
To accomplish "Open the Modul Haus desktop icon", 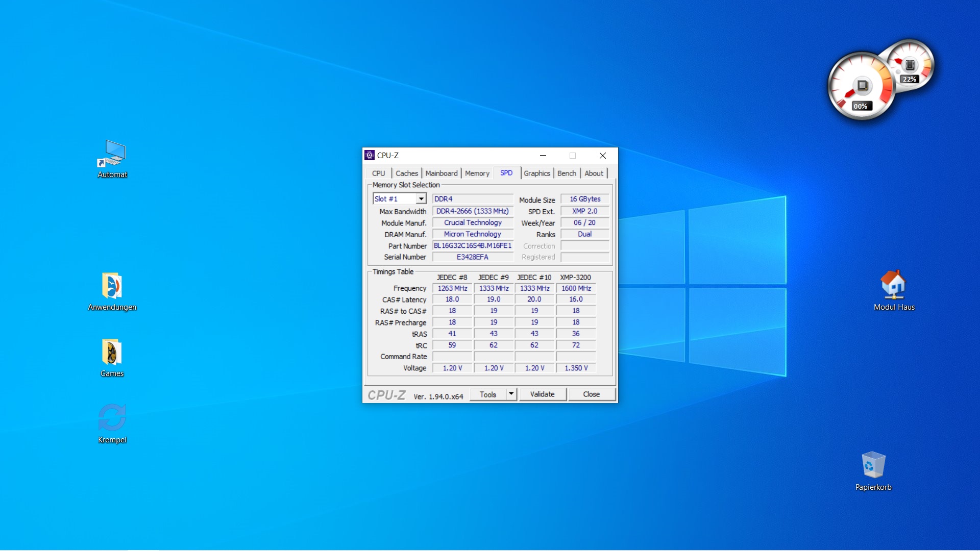I will point(893,285).
